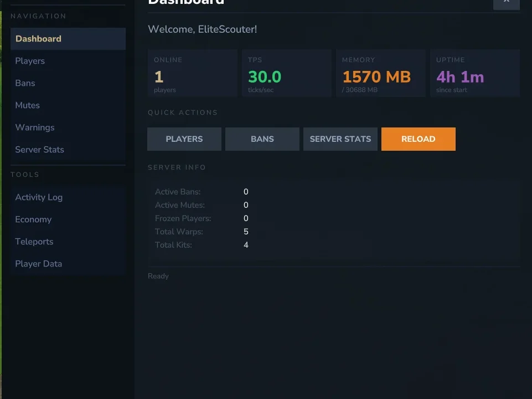
Task: Click the orange RELOAD button
Action: click(x=419, y=139)
